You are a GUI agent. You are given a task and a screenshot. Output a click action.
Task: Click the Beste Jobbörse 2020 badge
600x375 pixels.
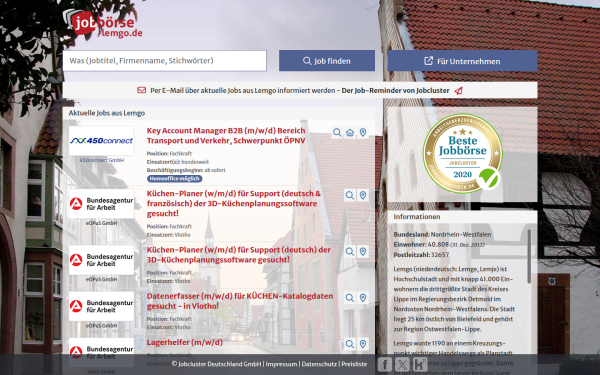tap(462, 153)
